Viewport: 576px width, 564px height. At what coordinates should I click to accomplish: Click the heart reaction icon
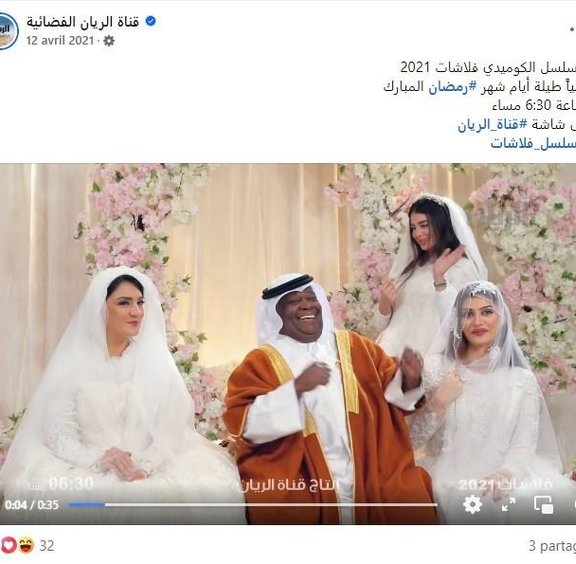[8, 545]
